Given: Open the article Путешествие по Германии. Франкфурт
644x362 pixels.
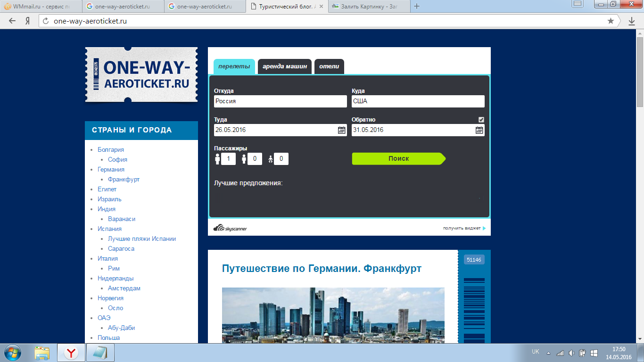Looking at the screenshot, I should (x=322, y=269).
